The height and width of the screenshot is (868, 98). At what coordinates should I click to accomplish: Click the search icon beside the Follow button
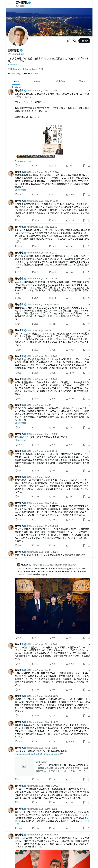(75, 41)
